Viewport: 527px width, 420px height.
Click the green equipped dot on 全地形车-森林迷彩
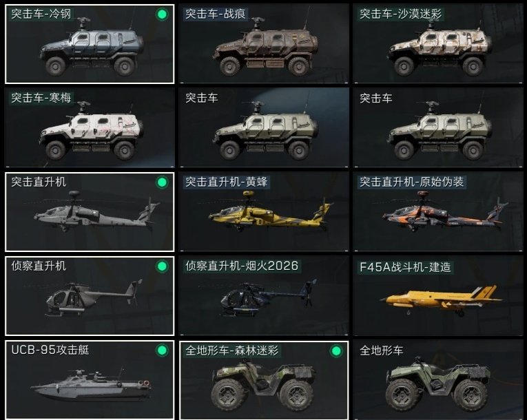pyautogui.click(x=336, y=351)
